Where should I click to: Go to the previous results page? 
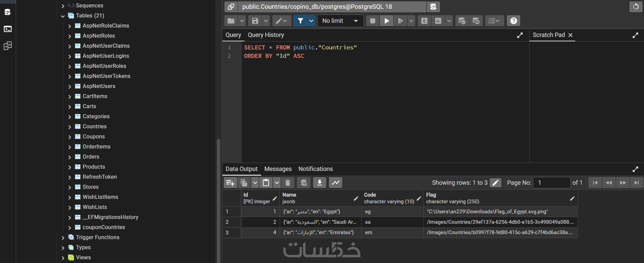tap(609, 183)
